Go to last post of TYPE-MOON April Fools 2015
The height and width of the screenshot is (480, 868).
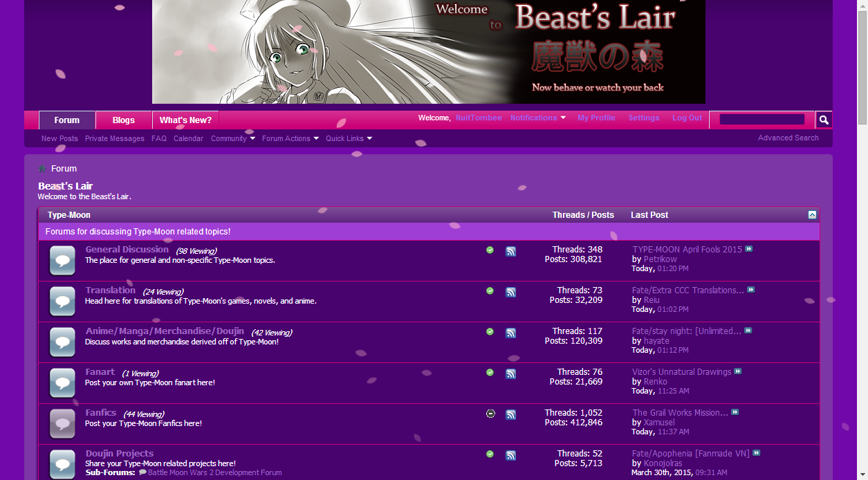click(749, 249)
